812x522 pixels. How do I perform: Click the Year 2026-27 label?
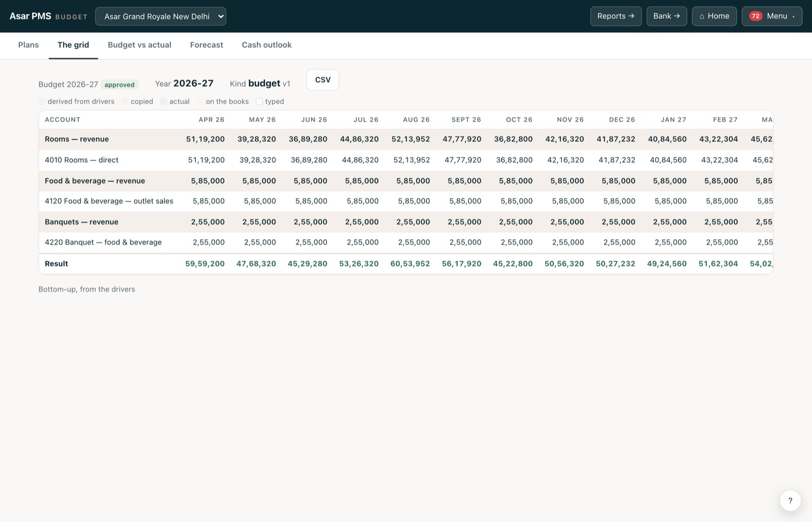click(184, 83)
